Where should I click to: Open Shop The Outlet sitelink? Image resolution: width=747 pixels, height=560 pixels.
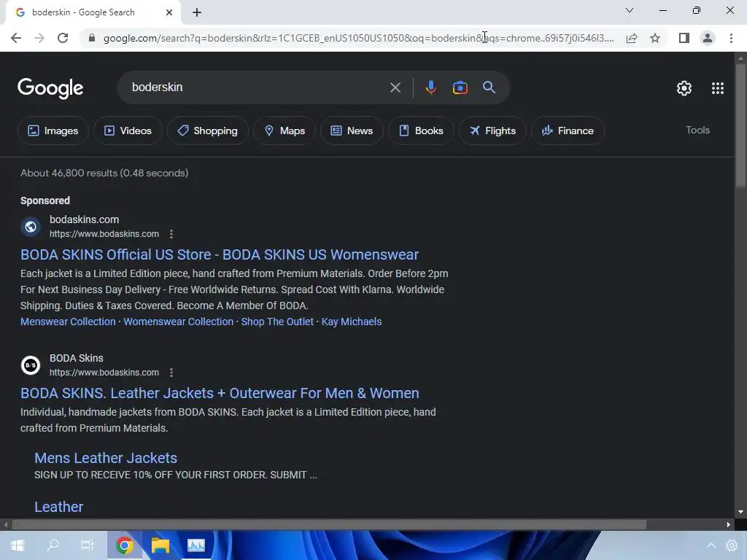pos(277,322)
